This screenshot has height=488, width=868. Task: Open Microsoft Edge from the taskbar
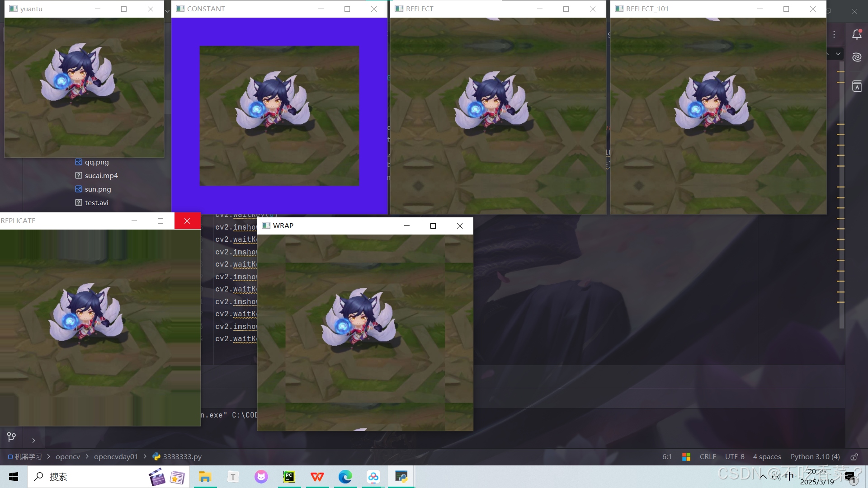[x=345, y=477]
